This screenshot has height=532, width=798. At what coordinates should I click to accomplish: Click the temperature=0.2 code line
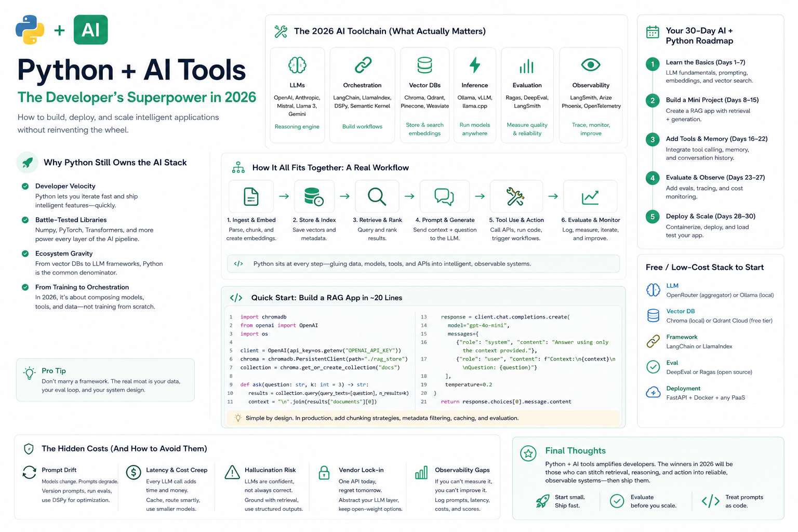(x=468, y=385)
